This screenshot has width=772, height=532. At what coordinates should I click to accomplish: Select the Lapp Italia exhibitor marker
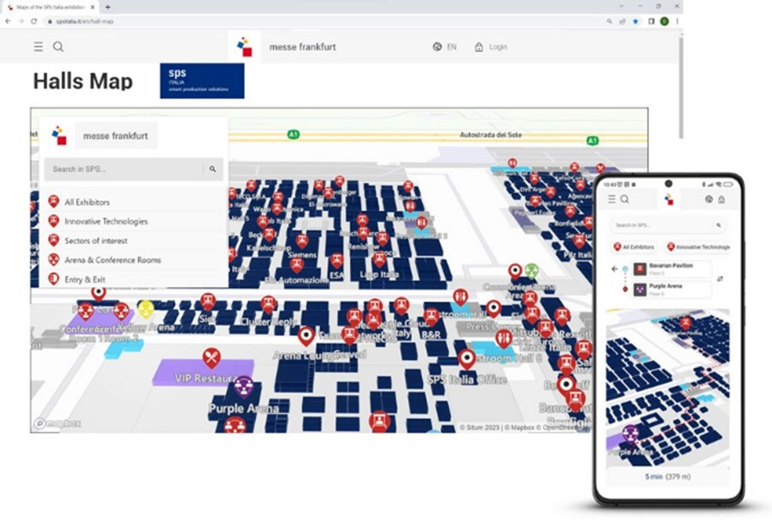pos(380,260)
